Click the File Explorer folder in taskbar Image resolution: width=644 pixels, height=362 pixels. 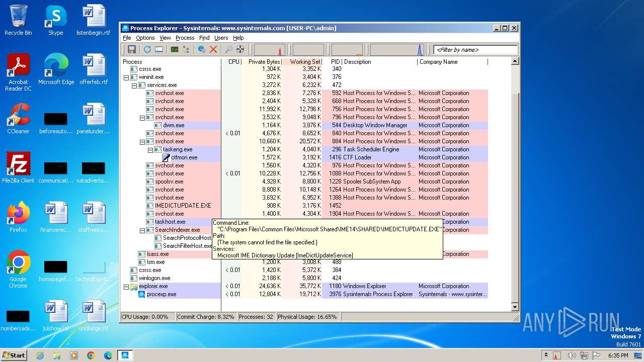[x=57, y=355]
